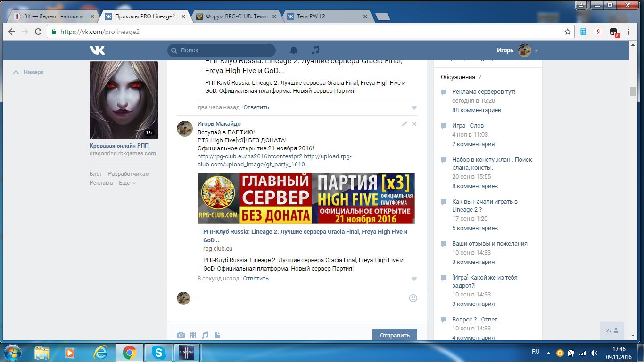The height and width of the screenshot is (362, 644).
Task: Expand the Ещё footer menu
Action: [x=127, y=183]
